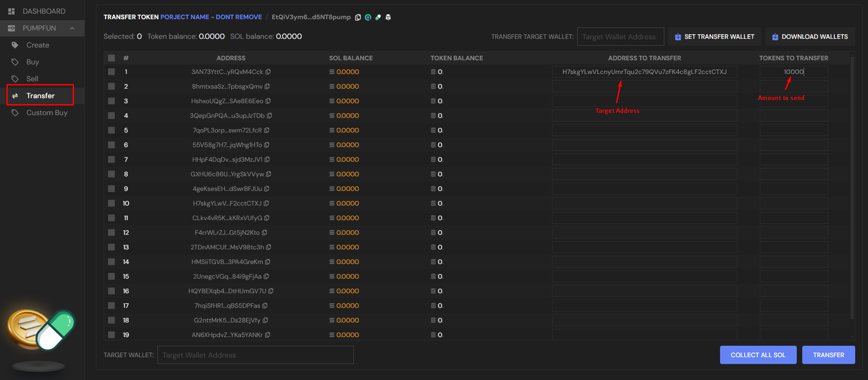This screenshot has width=868, height=380.
Task: Go to the Sell menu item
Action: (32, 79)
